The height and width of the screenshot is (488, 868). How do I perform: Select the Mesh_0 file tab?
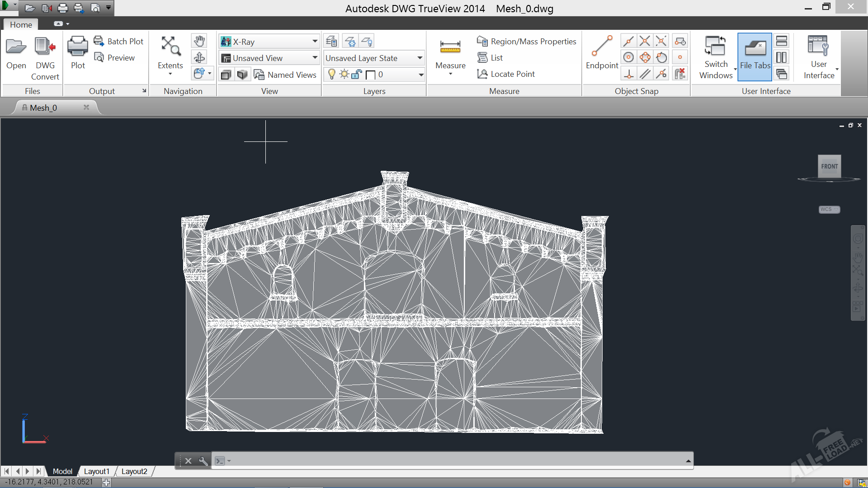pos(43,108)
